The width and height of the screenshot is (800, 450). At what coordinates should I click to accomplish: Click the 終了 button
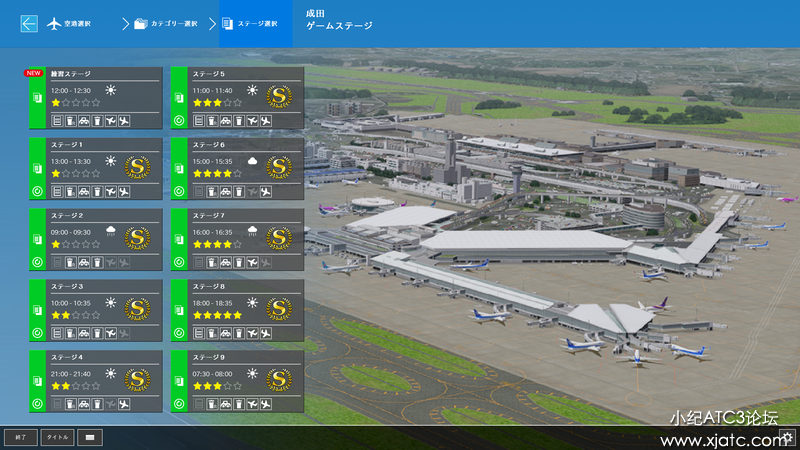coord(20,437)
